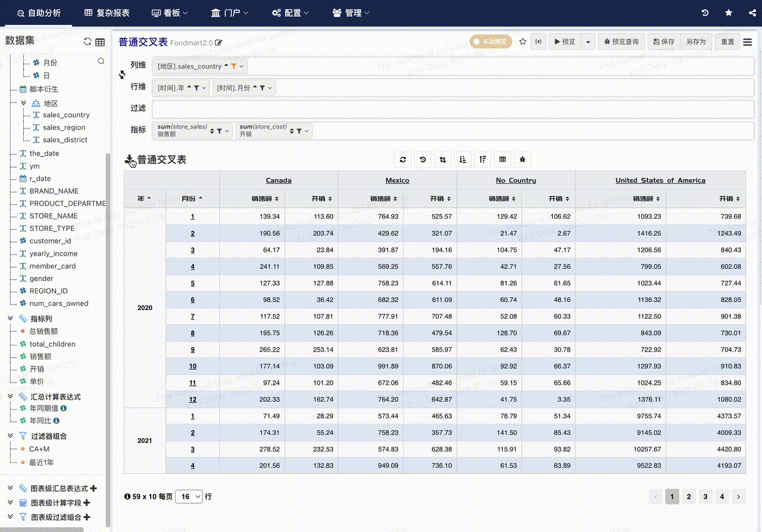Screen dimensions: 762x532
Task: Click the bug debug icon in table toolbar
Action: pyautogui.click(x=522, y=159)
